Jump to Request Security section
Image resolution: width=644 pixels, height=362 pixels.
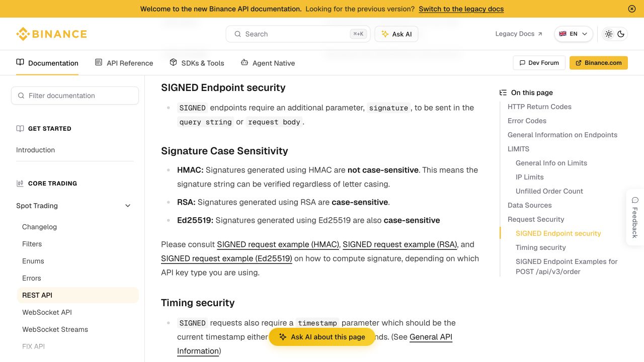pyautogui.click(x=536, y=219)
